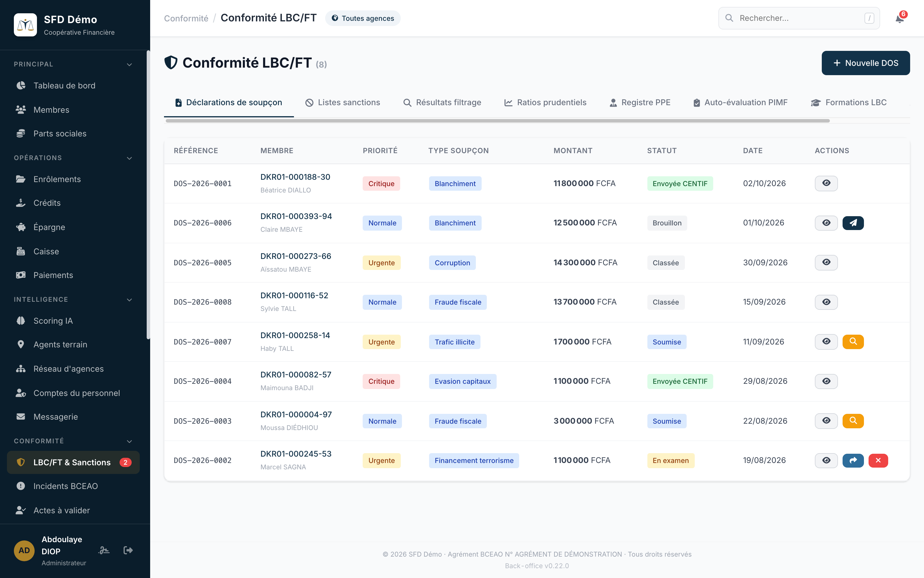This screenshot has height=578, width=924.
Task: View details of DOS-2026-0004
Action: point(826,381)
